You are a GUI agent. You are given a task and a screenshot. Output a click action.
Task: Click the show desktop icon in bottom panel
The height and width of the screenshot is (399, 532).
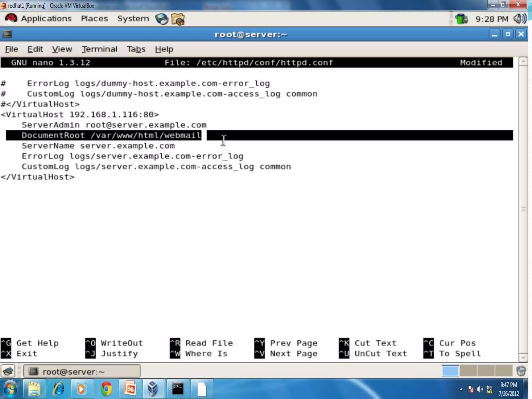[x=8, y=371]
